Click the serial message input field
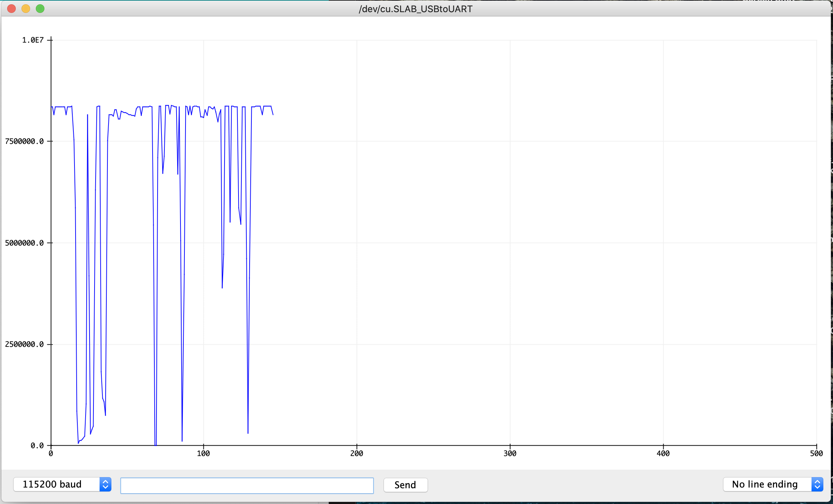 coord(247,485)
